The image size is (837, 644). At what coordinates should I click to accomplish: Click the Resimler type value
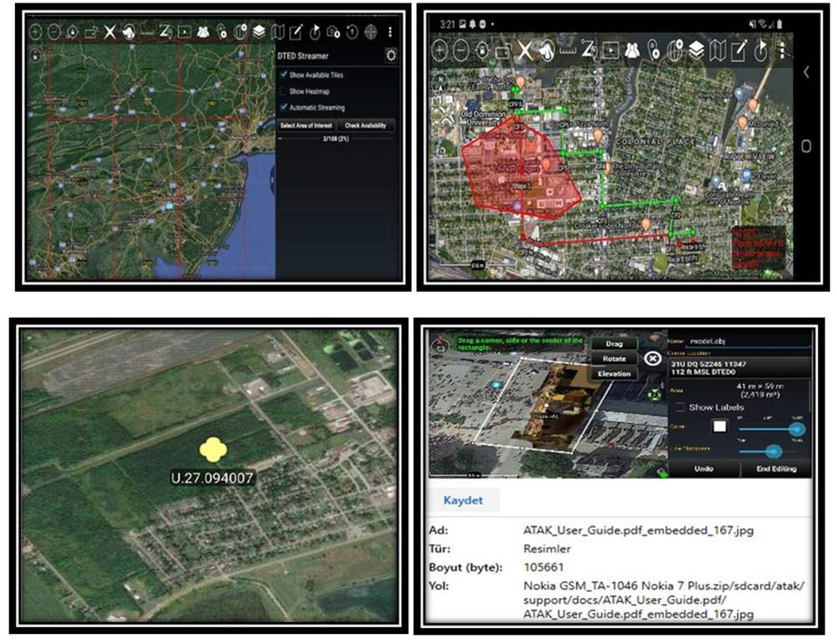coord(547,549)
